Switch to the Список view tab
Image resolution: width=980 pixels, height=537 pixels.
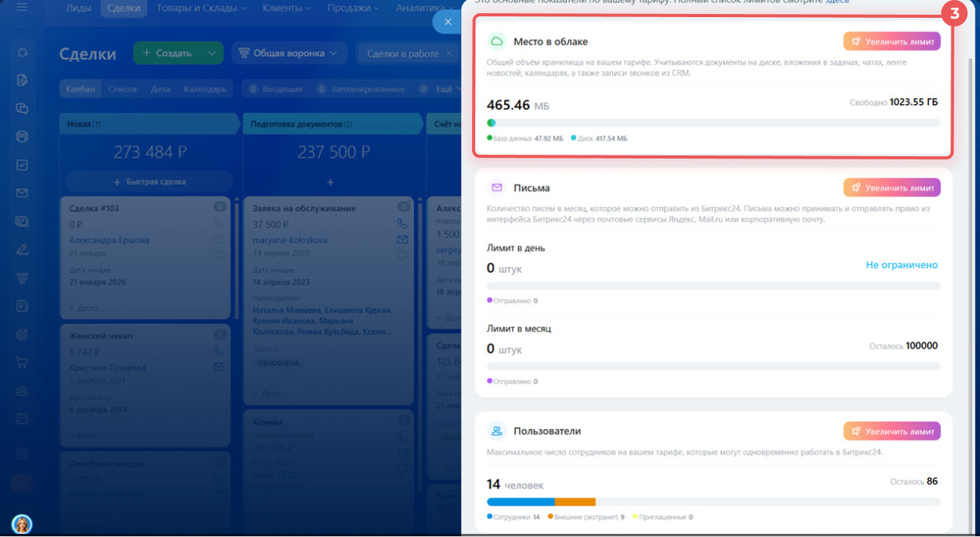(123, 89)
